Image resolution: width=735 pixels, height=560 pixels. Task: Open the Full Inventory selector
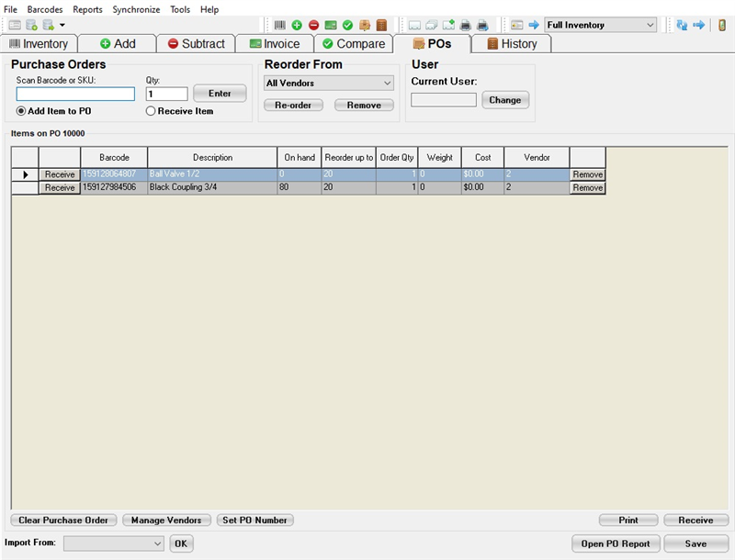pos(600,25)
